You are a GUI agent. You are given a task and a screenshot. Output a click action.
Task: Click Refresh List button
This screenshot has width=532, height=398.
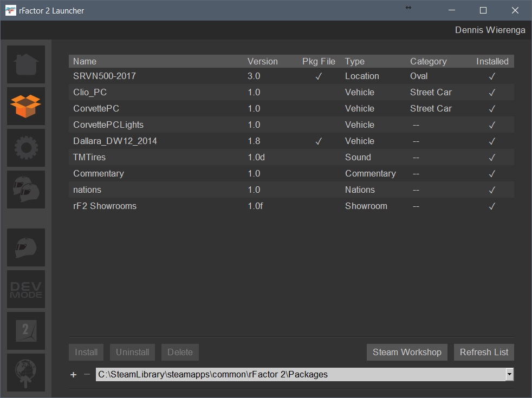pyautogui.click(x=484, y=352)
